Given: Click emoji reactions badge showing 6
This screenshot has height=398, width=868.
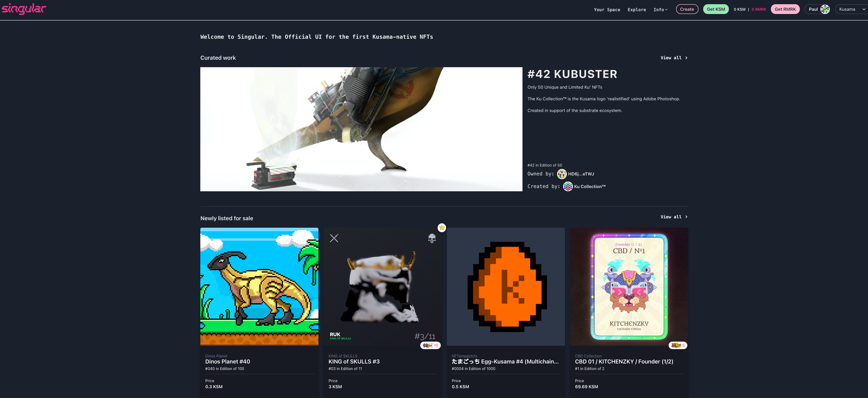Looking at the screenshot, I should [678, 346].
